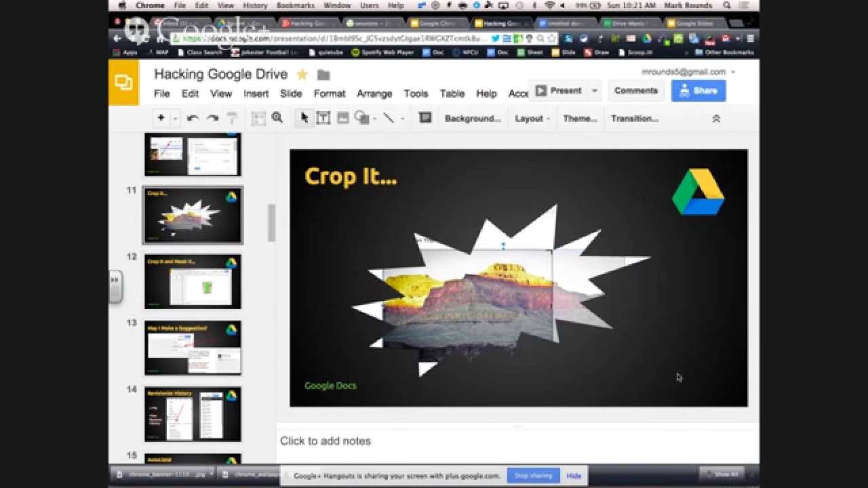This screenshot has height=488, width=868.
Task: Insert a Text box
Action: click(323, 118)
